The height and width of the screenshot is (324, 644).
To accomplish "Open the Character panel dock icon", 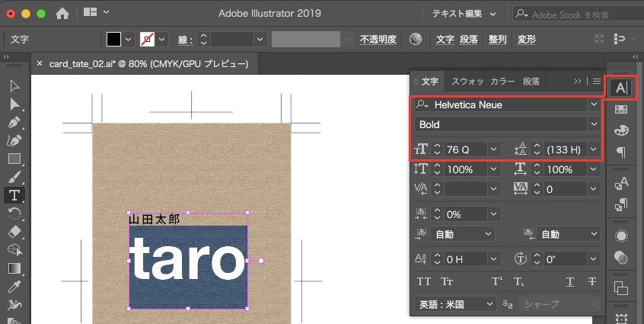I will (x=621, y=88).
